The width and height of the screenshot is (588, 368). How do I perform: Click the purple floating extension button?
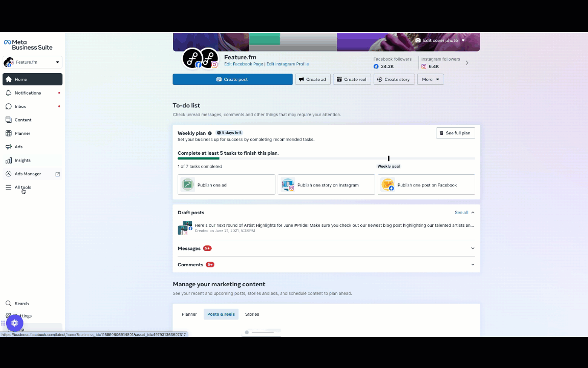(15, 323)
